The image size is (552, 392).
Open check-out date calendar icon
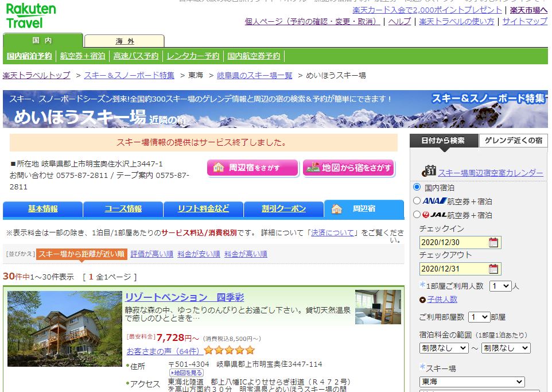coord(493,269)
